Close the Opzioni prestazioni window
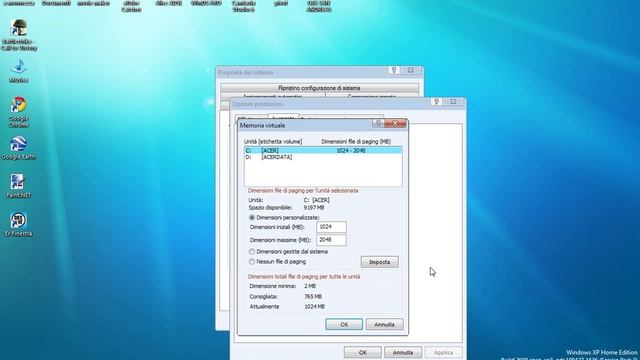The height and width of the screenshot is (360, 640). click(x=453, y=101)
